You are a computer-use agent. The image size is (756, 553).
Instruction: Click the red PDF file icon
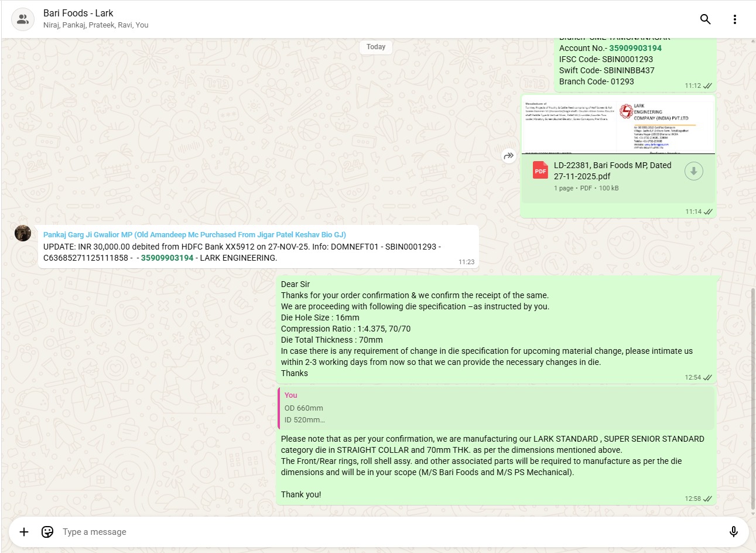point(540,171)
